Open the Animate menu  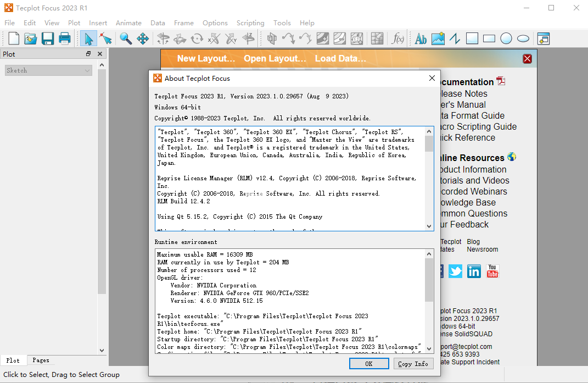pyautogui.click(x=128, y=23)
